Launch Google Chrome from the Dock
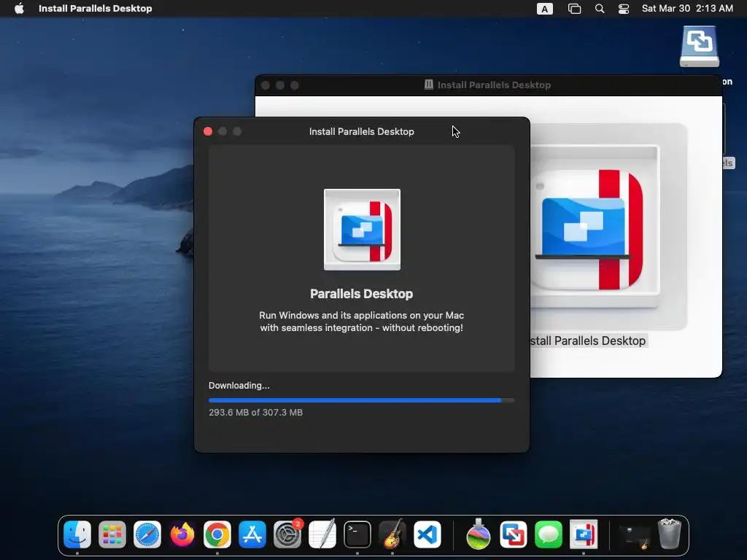 click(x=217, y=534)
